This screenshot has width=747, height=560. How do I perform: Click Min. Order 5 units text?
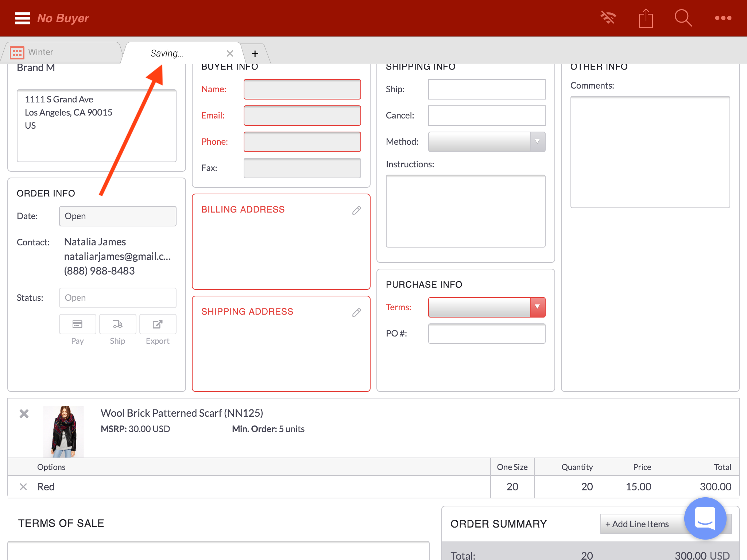click(x=268, y=429)
